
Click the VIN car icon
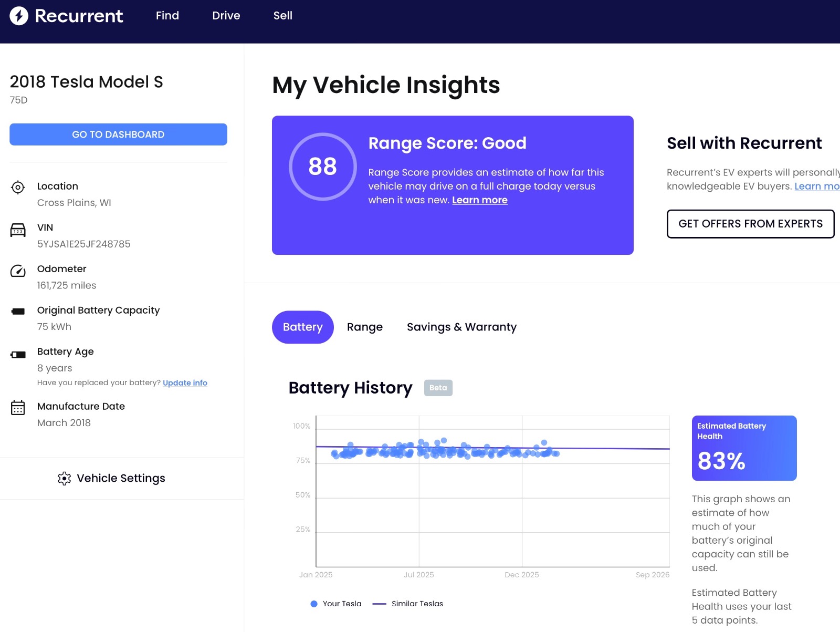tap(18, 230)
